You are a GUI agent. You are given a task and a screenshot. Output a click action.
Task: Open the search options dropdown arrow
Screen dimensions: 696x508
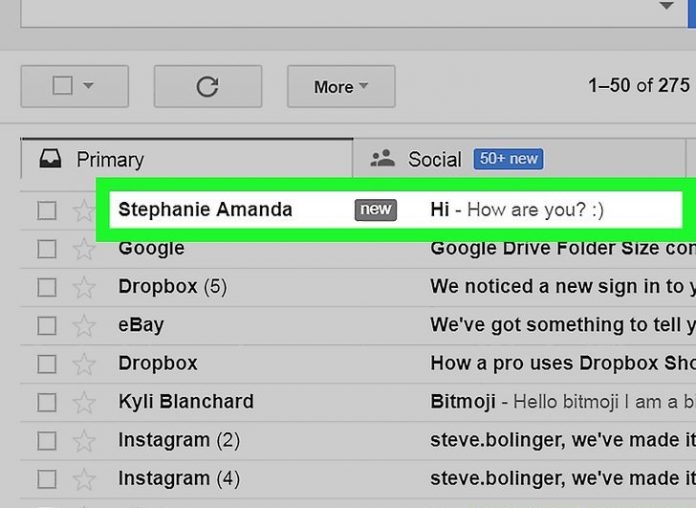click(667, 7)
